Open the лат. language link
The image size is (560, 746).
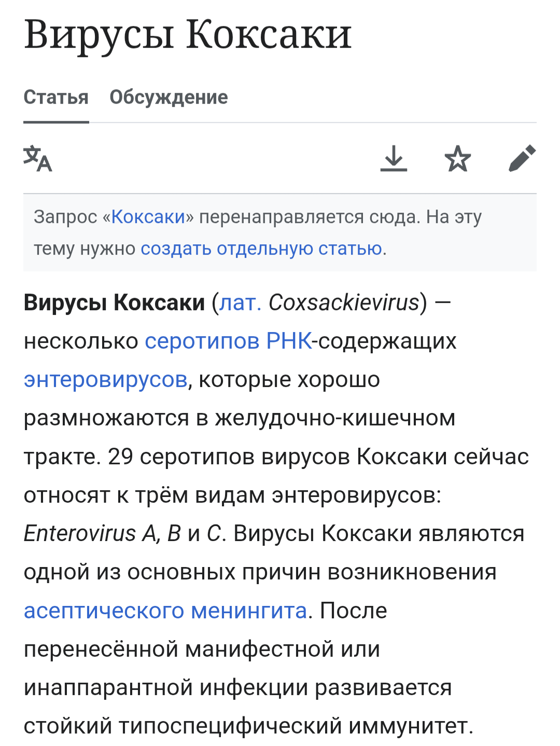[x=240, y=302]
